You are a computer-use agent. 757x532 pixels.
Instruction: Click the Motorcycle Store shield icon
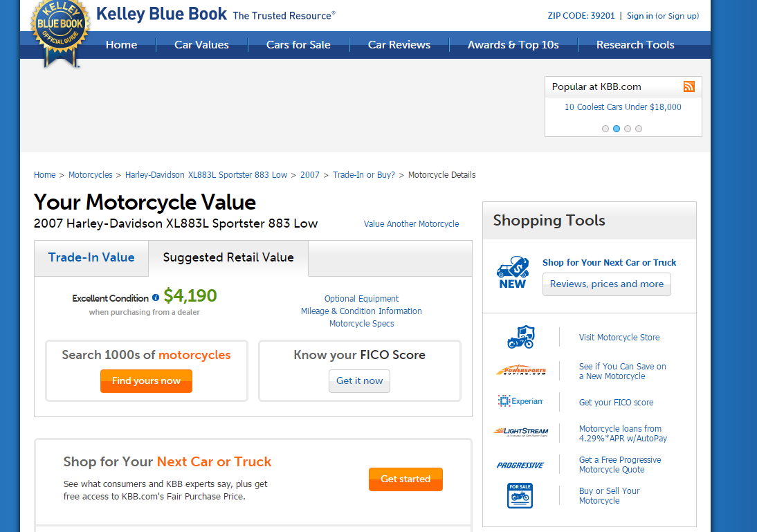click(x=520, y=337)
